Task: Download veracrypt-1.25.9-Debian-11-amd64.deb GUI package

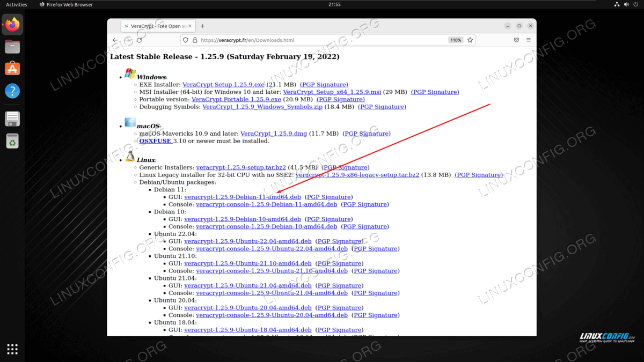Action: click(243, 197)
